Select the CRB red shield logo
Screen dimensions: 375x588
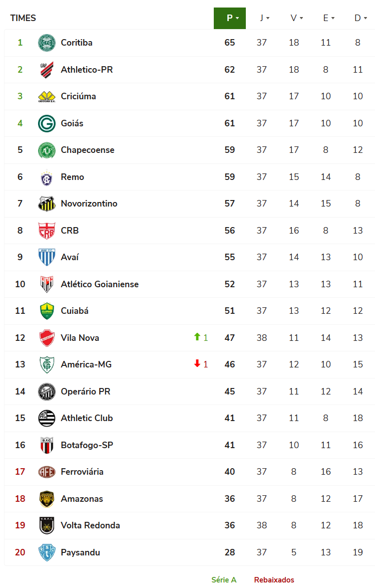pos(47,231)
